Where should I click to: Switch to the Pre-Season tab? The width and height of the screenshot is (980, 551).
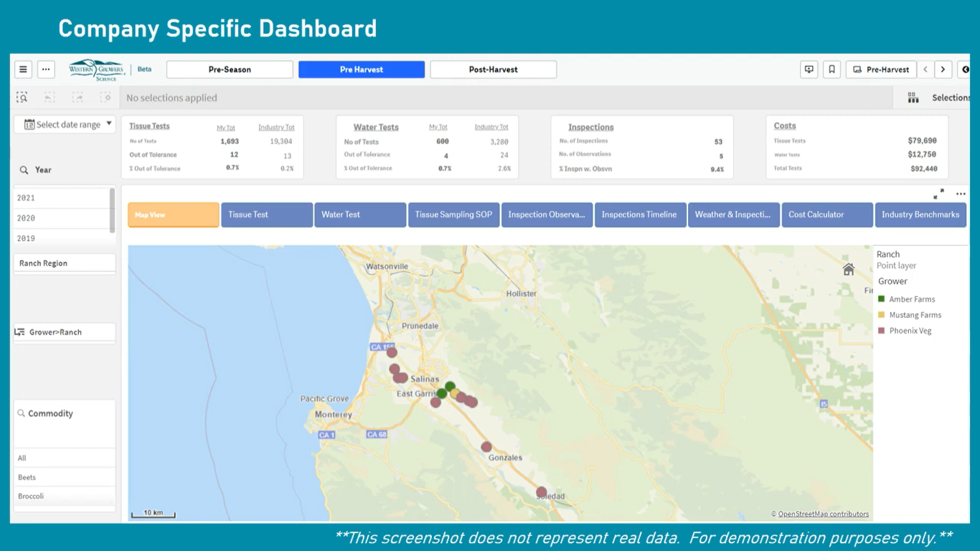[230, 70]
